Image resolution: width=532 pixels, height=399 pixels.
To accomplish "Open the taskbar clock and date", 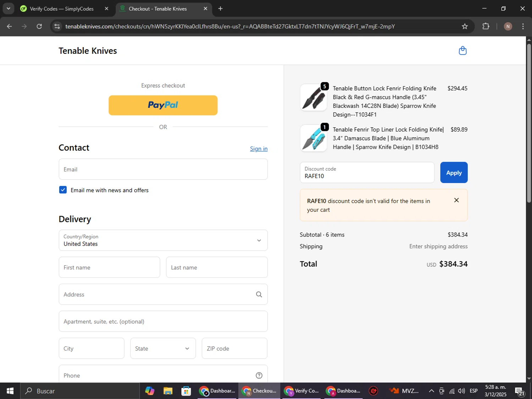I will point(495,391).
